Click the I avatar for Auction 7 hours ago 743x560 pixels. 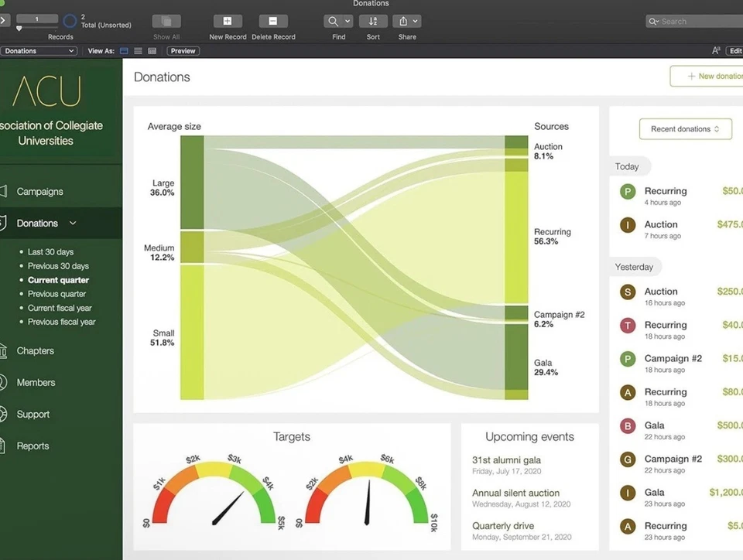click(628, 225)
